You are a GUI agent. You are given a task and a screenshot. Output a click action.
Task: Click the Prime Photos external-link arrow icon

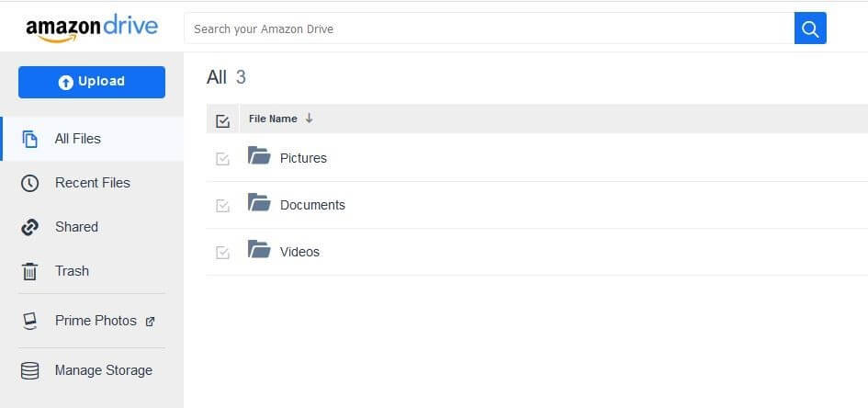coord(150,321)
